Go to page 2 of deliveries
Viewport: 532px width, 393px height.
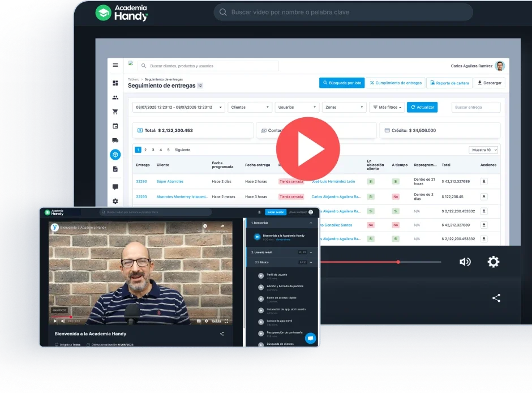pyautogui.click(x=145, y=150)
